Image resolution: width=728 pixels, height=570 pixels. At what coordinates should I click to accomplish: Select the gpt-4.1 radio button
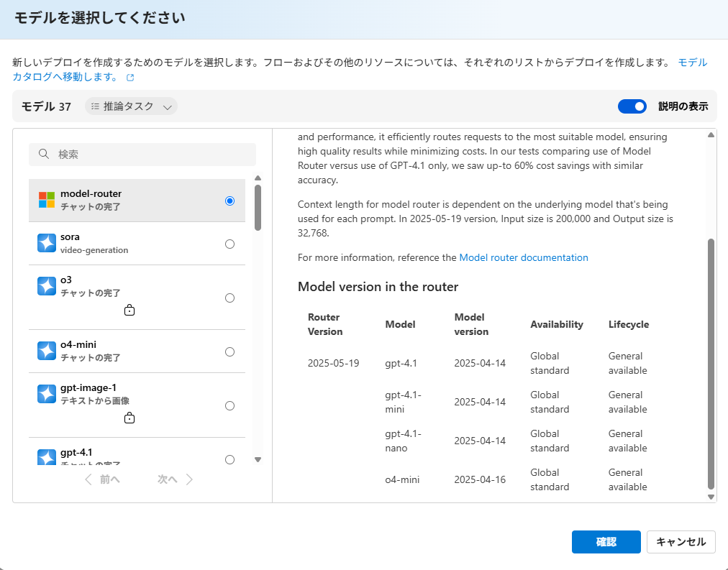pyautogui.click(x=229, y=459)
